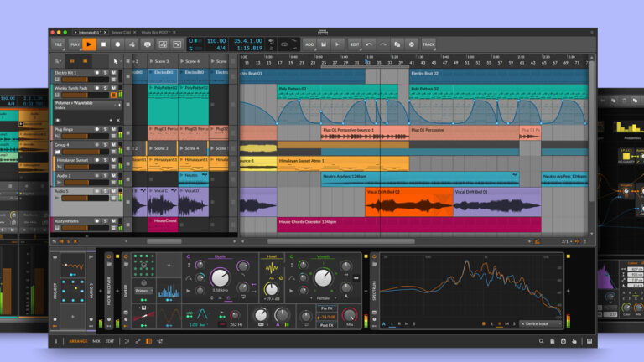The height and width of the screenshot is (362, 644).
Task: Click the Stop transport button
Action: 103,44
